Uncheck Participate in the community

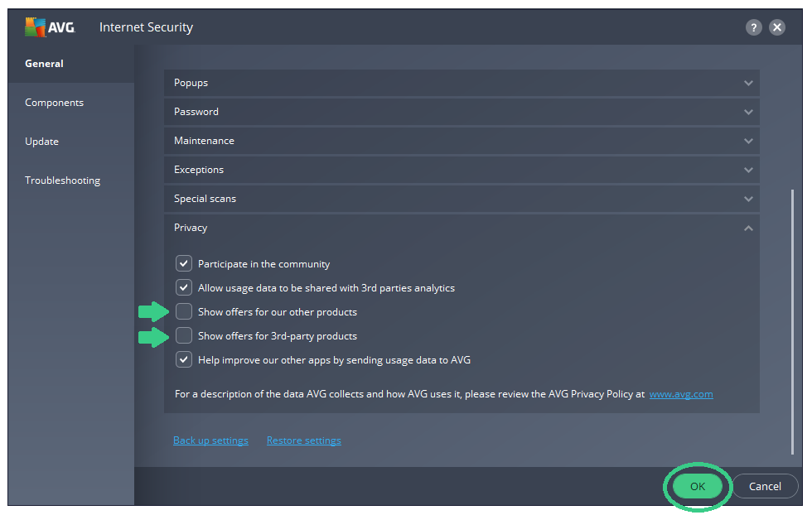click(184, 263)
